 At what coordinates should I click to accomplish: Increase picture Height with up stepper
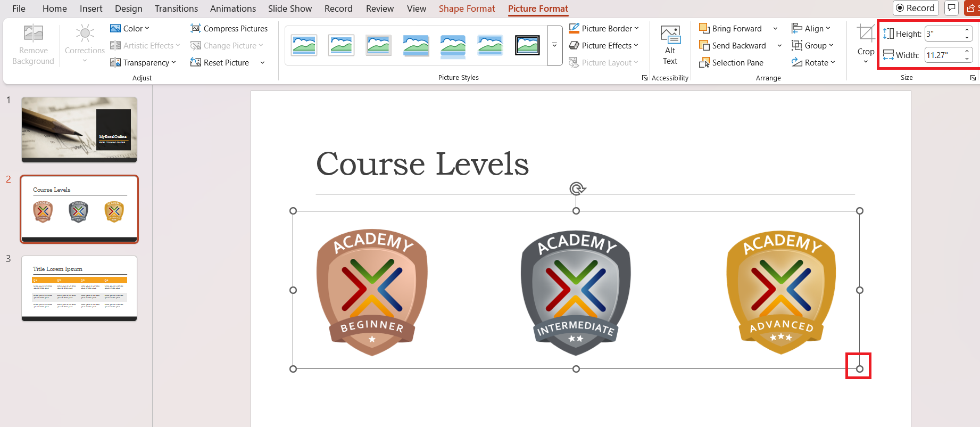(967, 30)
